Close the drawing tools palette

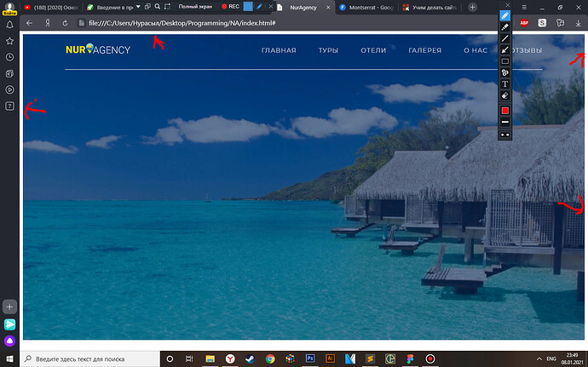507,5
